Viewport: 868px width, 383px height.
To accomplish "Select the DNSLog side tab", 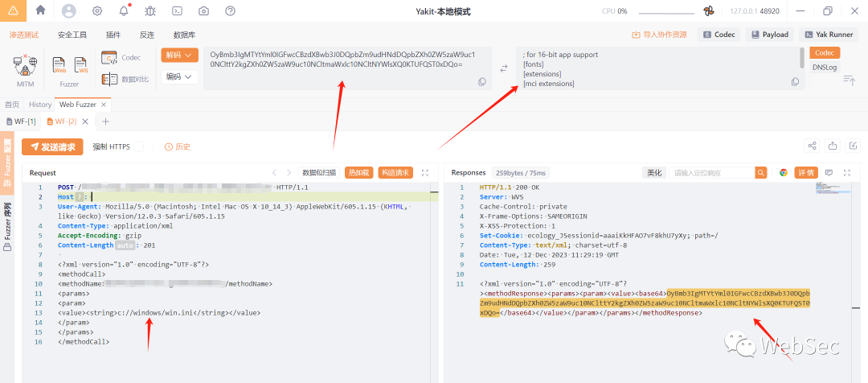I will (x=825, y=67).
